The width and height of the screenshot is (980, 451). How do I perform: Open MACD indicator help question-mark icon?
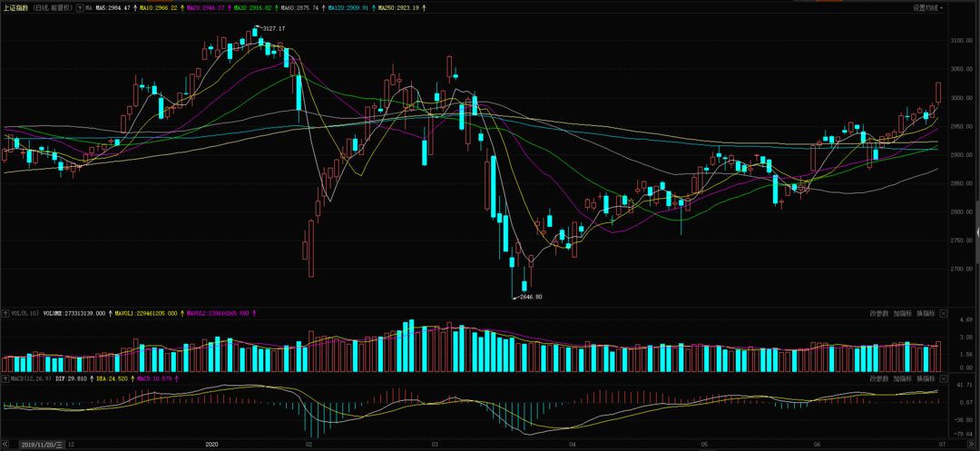tap(5, 378)
